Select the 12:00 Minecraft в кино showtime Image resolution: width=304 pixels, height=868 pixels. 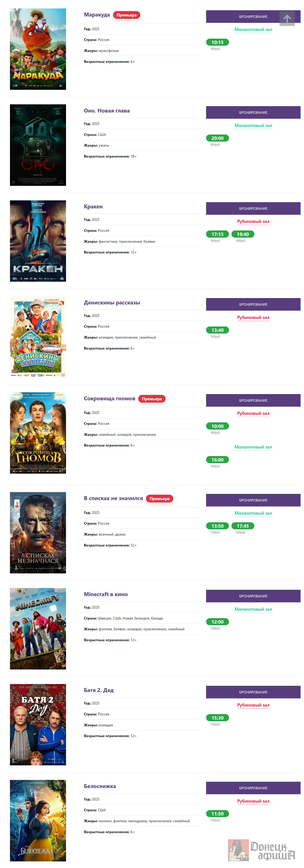coord(217,622)
